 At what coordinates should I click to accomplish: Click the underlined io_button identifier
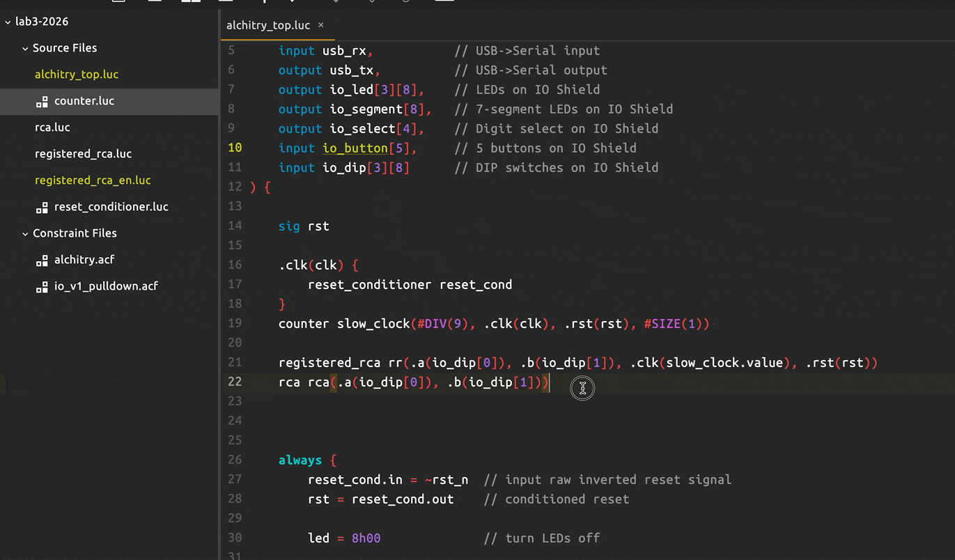point(355,148)
